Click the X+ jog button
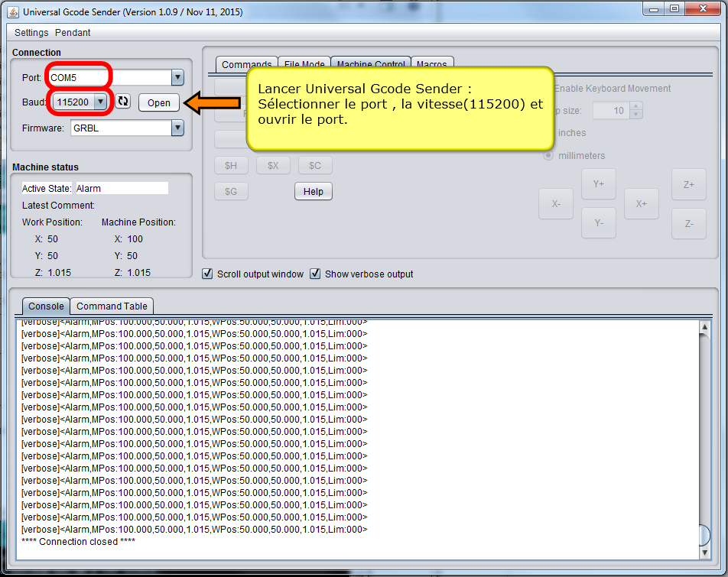Viewport: 728px width, 577px height. (641, 204)
